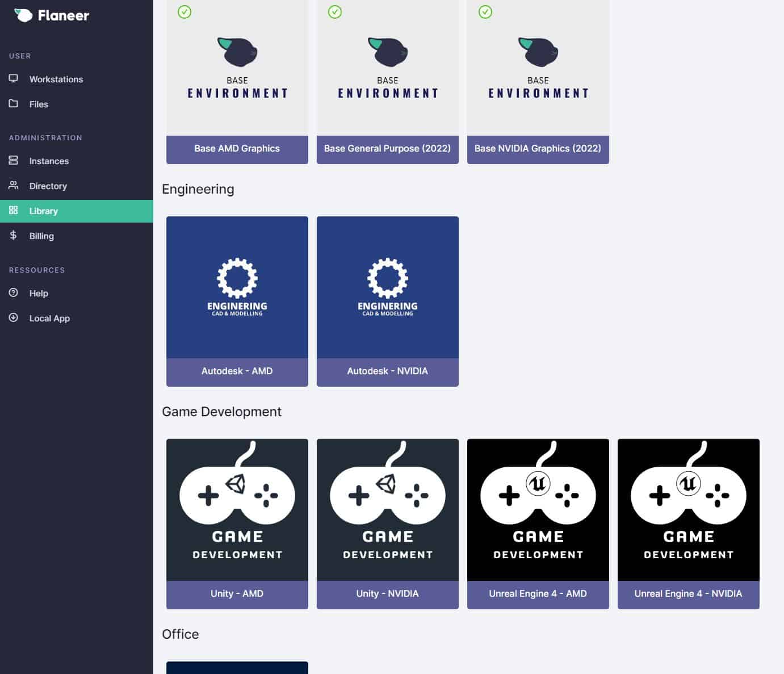Click the gear icon on Autodesk - NVIDIA
The height and width of the screenshot is (674, 784).
tap(388, 278)
